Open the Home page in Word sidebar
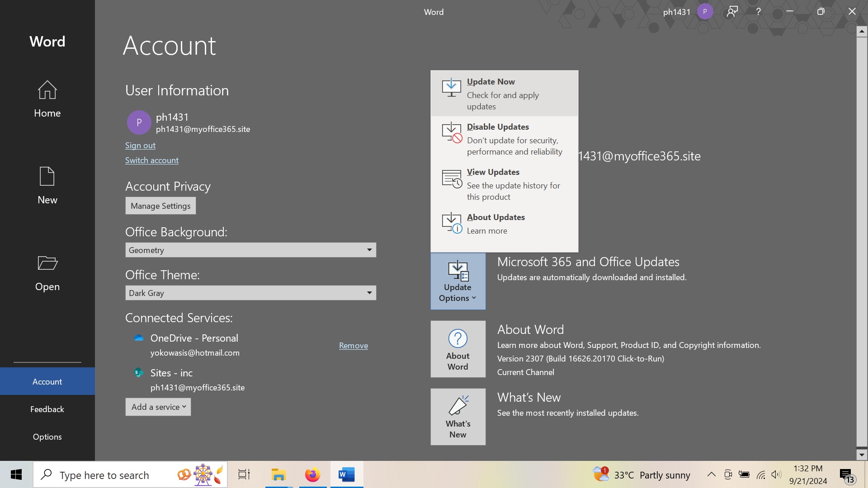Viewport: 868px width, 488px height. 47,99
